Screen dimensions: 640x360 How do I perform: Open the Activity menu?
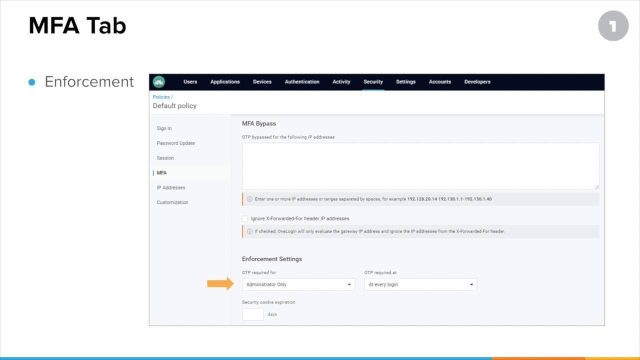[x=341, y=82]
